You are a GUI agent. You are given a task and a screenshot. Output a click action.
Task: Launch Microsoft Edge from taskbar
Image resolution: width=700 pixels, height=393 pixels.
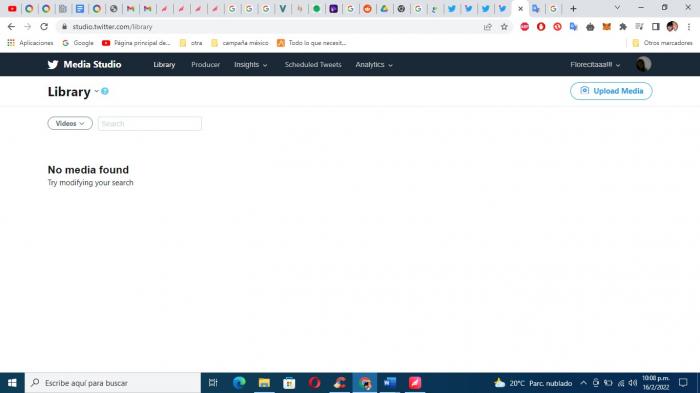(239, 383)
